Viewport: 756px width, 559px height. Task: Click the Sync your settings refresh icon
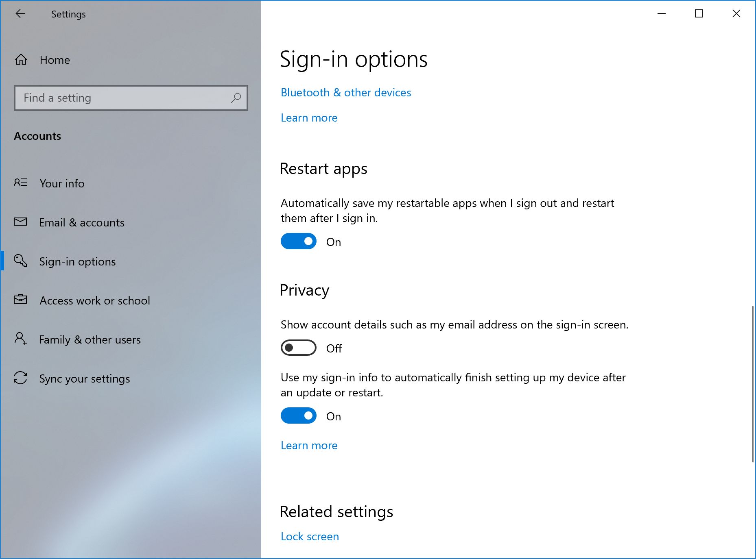tap(21, 378)
